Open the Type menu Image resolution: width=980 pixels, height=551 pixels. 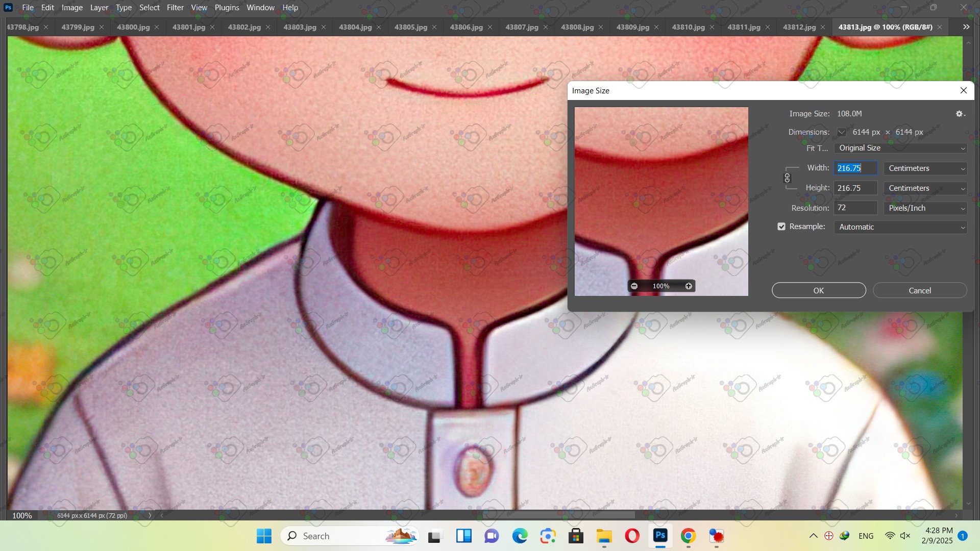(x=124, y=8)
